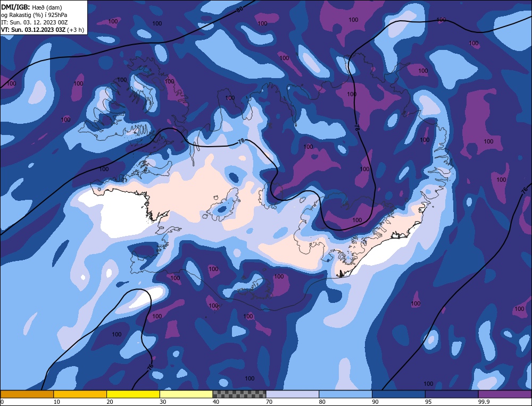Viewport: 532px width, 406px height.
Task: Click the legend value "90"
Action: (x=375, y=402)
